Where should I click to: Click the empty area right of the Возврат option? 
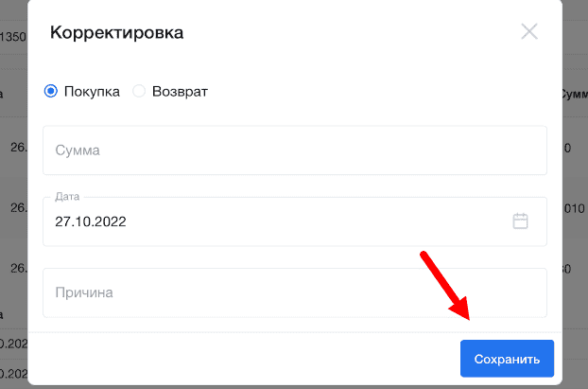pyautogui.click(x=375, y=91)
